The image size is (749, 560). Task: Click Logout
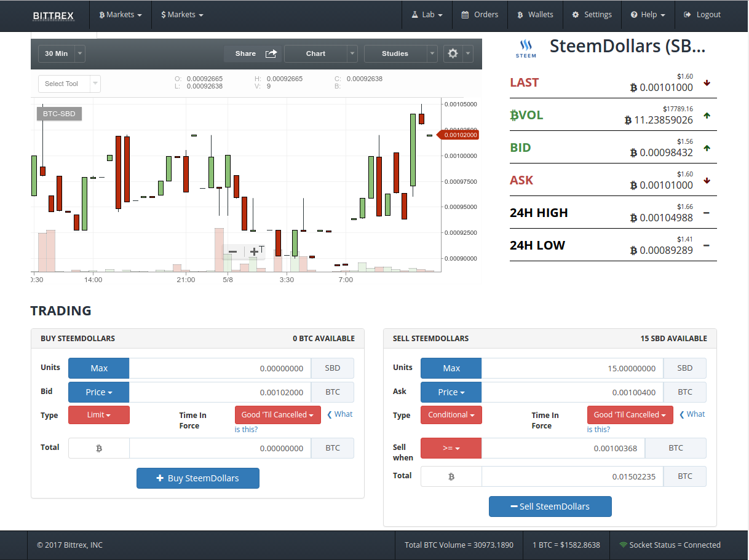(702, 15)
